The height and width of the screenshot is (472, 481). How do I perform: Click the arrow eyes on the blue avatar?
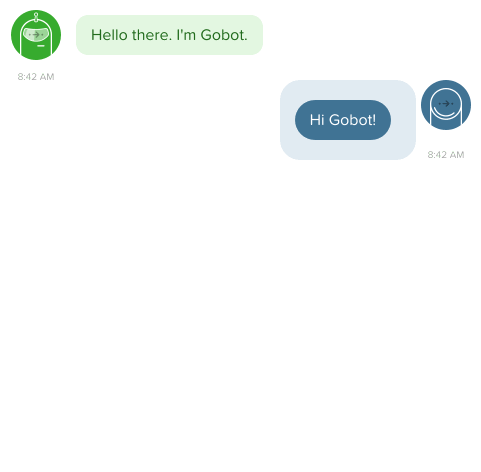click(x=446, y=103)
